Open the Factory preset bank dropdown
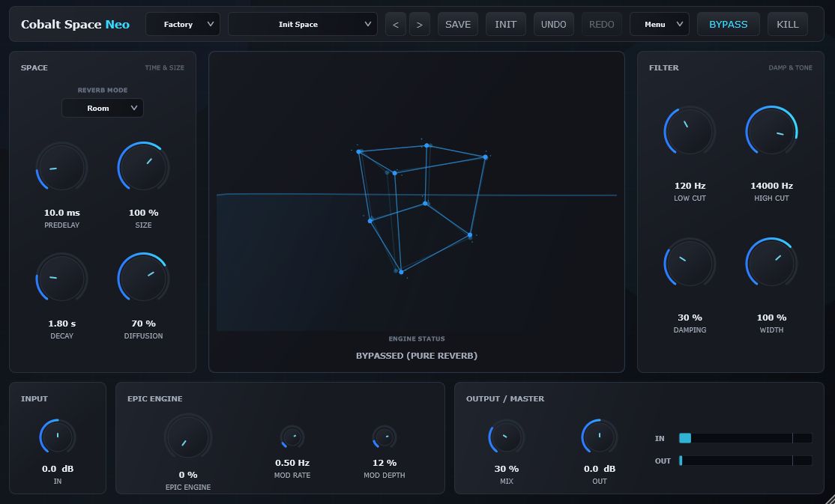 pos(183,25)
